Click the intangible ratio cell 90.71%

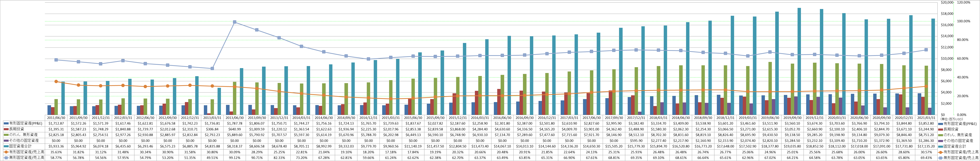coord(257,158)
